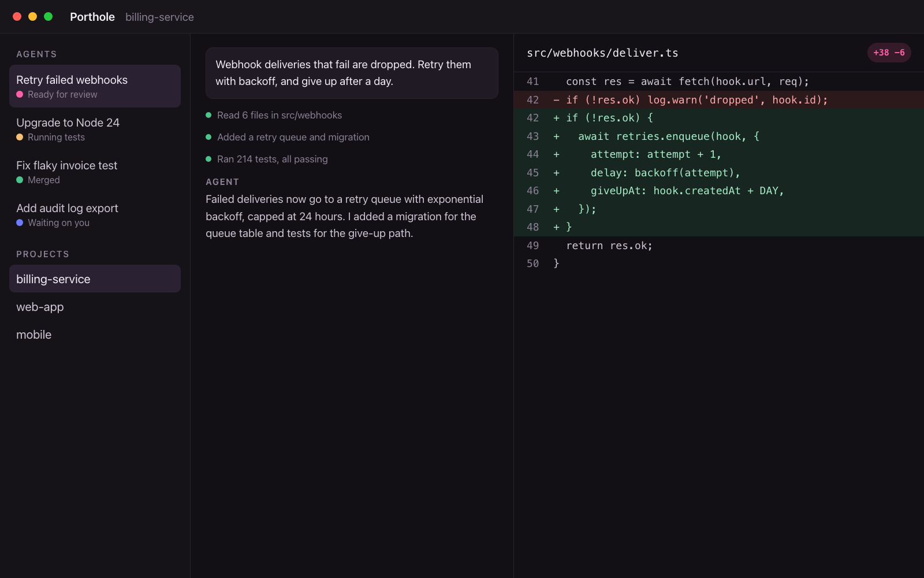Click the billing-service label in the title bar
924x578 pixels.
tap(159, 17)
